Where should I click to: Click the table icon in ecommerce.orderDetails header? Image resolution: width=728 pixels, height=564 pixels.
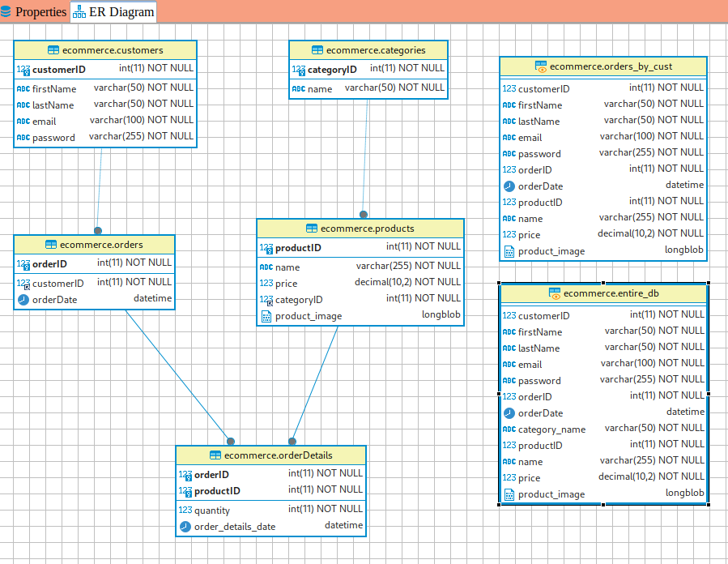[x=215, y=455]
